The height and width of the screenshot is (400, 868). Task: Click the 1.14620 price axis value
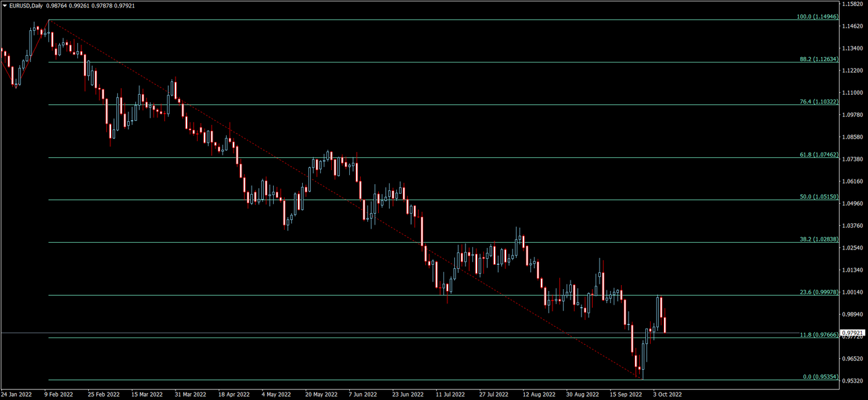pyautogui.click(x=853, y=26)
